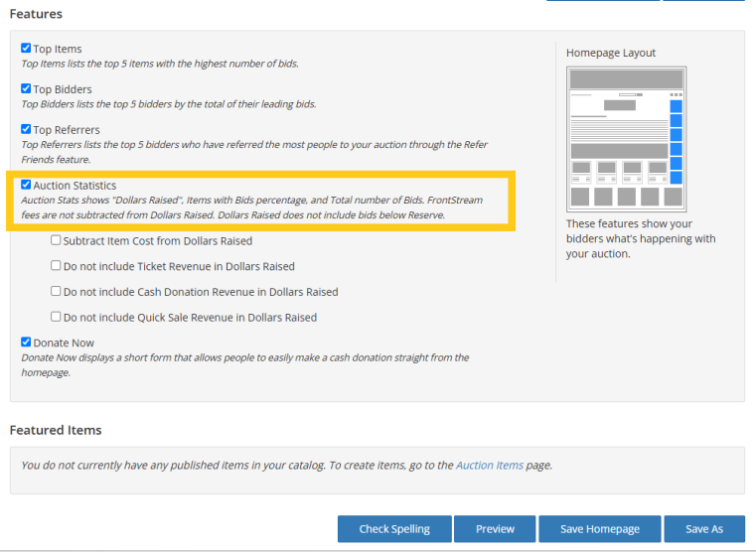Viewport: 756px width, 552px height.
Task: Click the Homepage Layout thumbnail diagram
Action: (626, 139)
